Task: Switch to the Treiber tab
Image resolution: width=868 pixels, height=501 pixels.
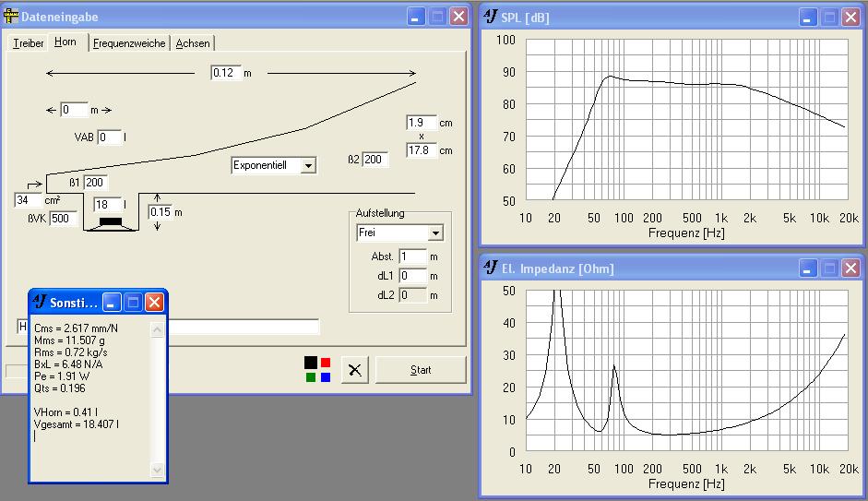Action: (29, 43)
